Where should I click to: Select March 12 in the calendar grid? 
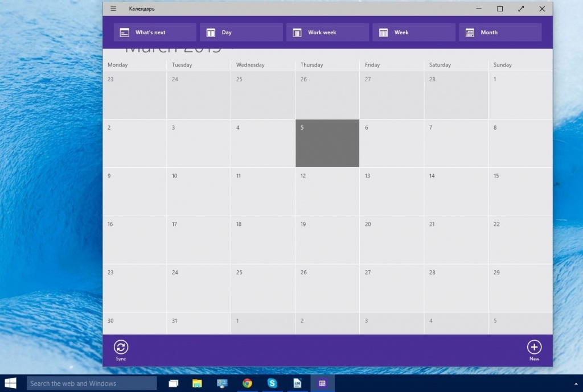[x=327, y=192]
